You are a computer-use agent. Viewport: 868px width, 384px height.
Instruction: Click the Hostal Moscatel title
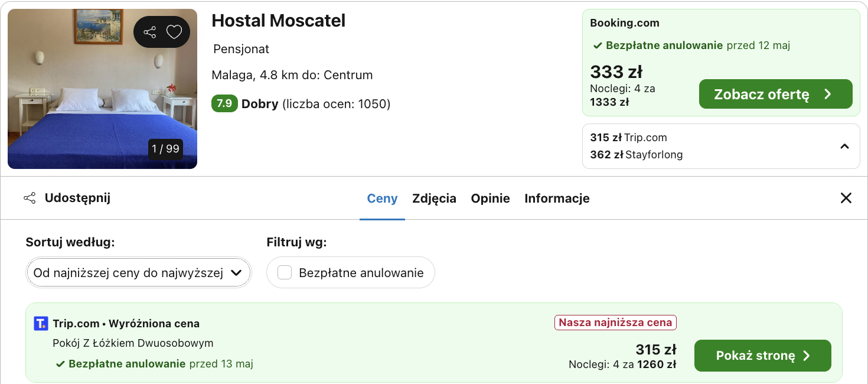click(279, 21)
